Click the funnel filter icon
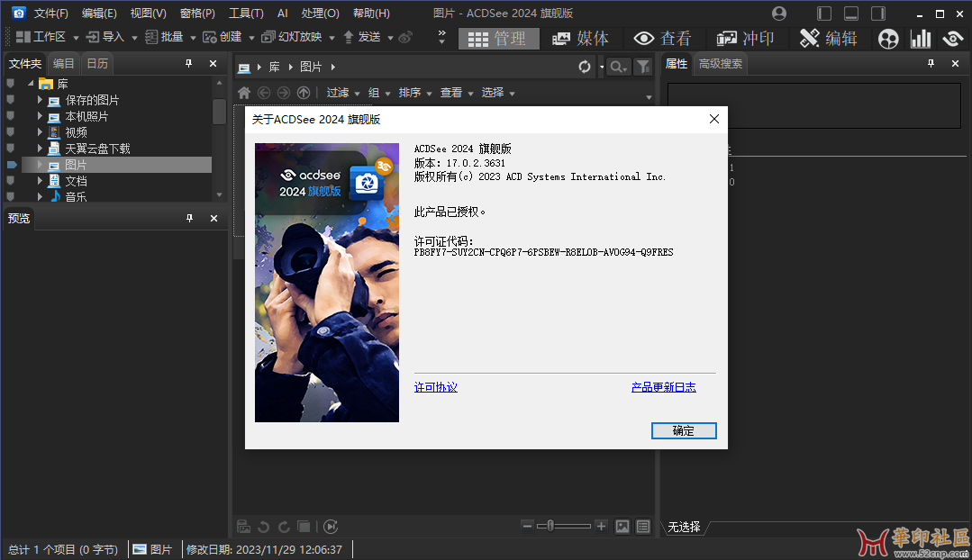Viewport: 972px width, 560px height. coord(643,67)
